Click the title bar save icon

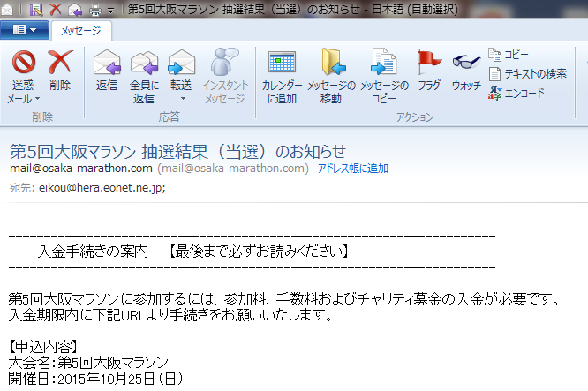pos(36,10)
